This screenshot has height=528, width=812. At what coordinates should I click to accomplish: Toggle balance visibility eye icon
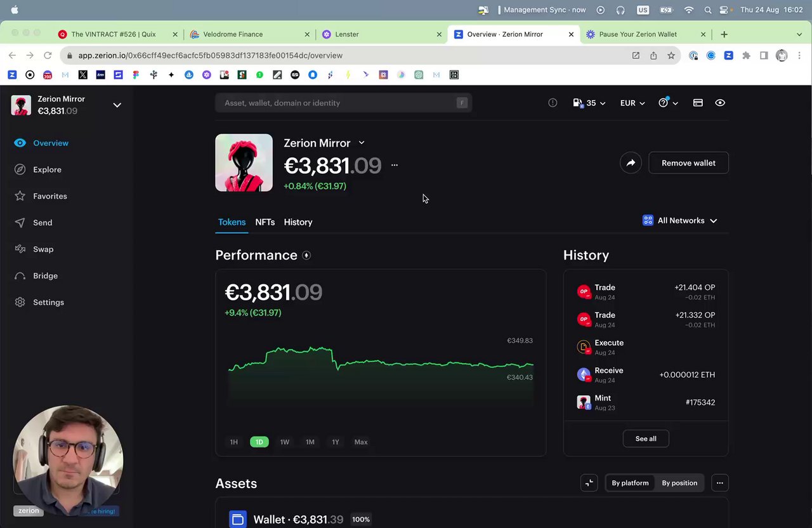(x=720, y=103)
